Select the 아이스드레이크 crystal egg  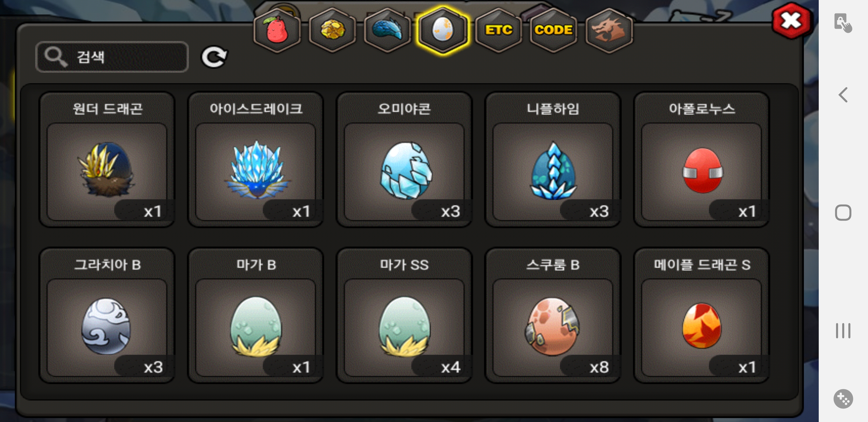pyautogui.click(x=256, y=160)
